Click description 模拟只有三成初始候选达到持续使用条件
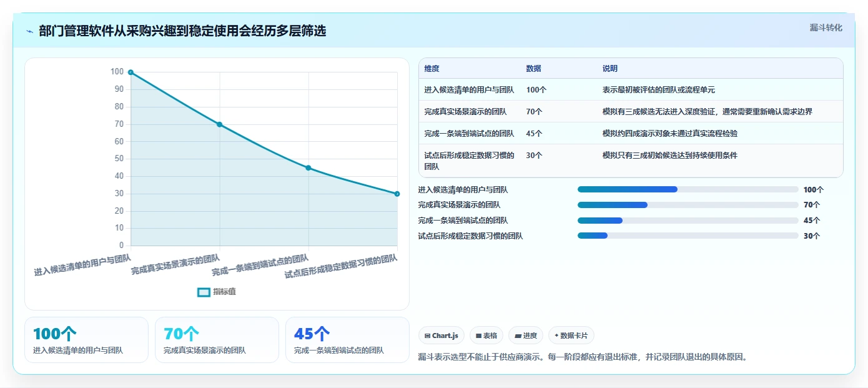 point(669,156)
